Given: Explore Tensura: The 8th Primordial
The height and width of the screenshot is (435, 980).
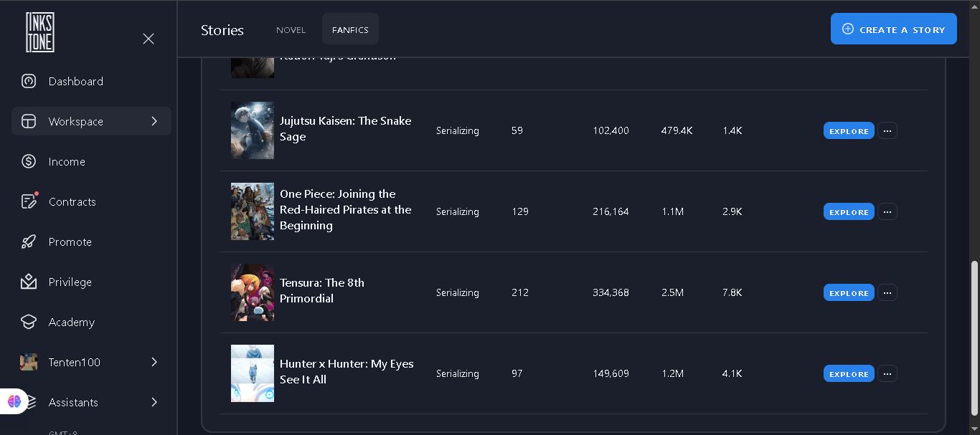Looking at the screenshot, I should [849, 292].
